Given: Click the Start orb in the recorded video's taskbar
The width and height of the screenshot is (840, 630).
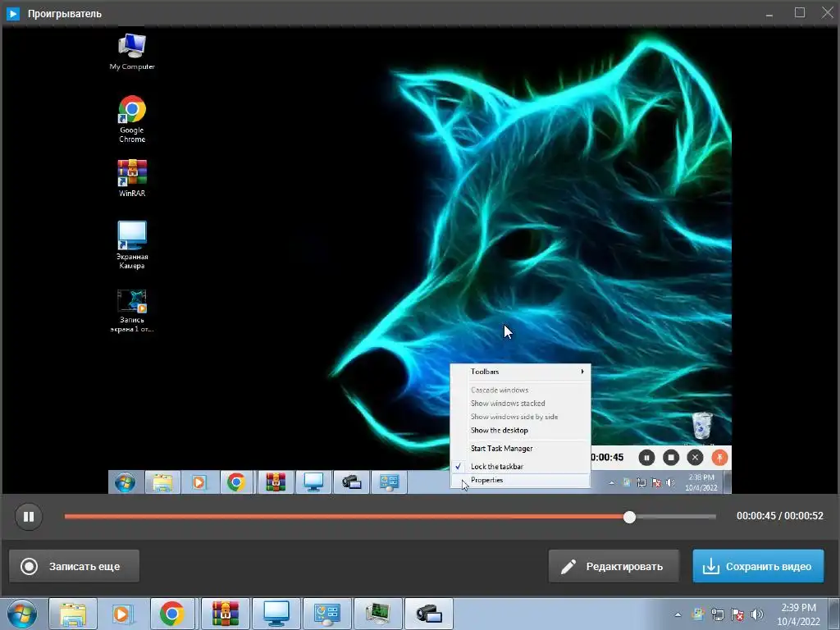Looking at the screenshot, I should click(126, 482).
